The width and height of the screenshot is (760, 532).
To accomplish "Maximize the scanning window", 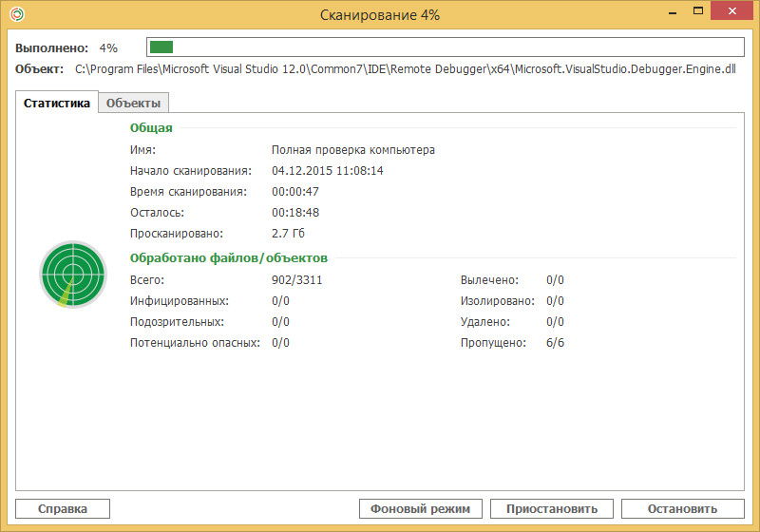I will [698, 10].
